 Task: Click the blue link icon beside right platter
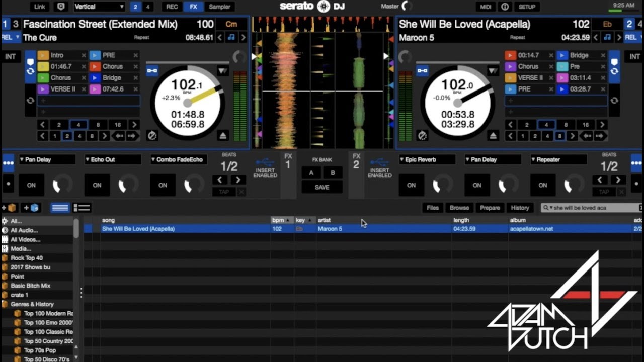(423, 71)
